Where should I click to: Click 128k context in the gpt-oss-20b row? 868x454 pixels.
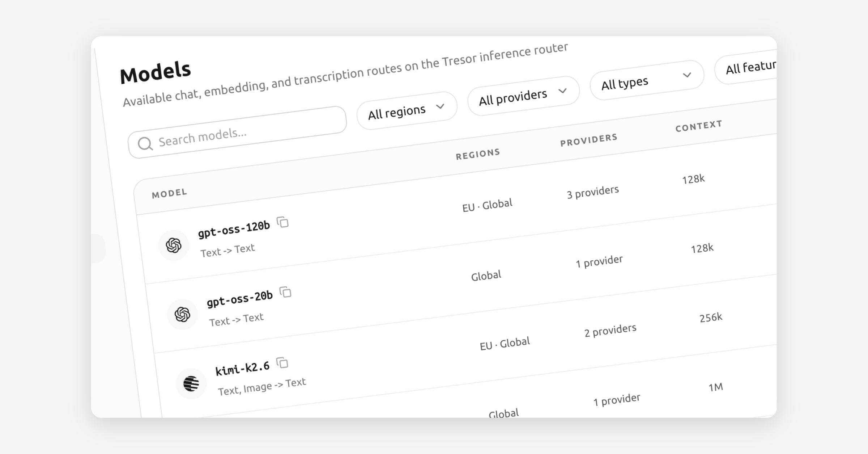702,249
